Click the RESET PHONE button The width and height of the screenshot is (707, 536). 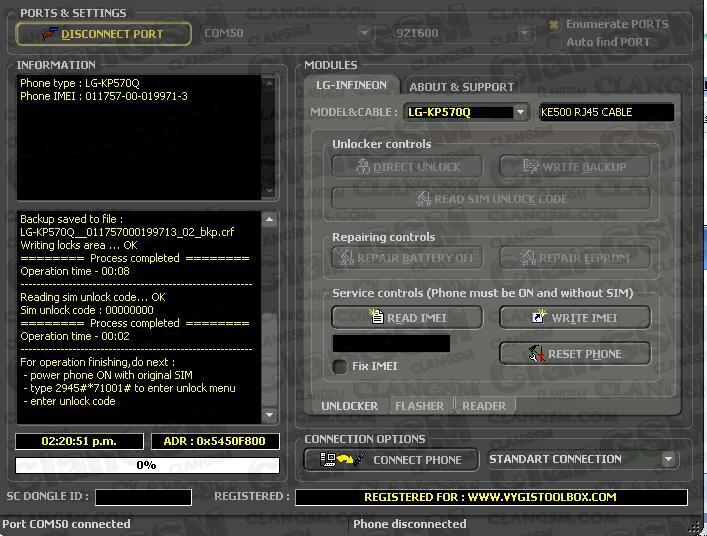click(575, 353)
